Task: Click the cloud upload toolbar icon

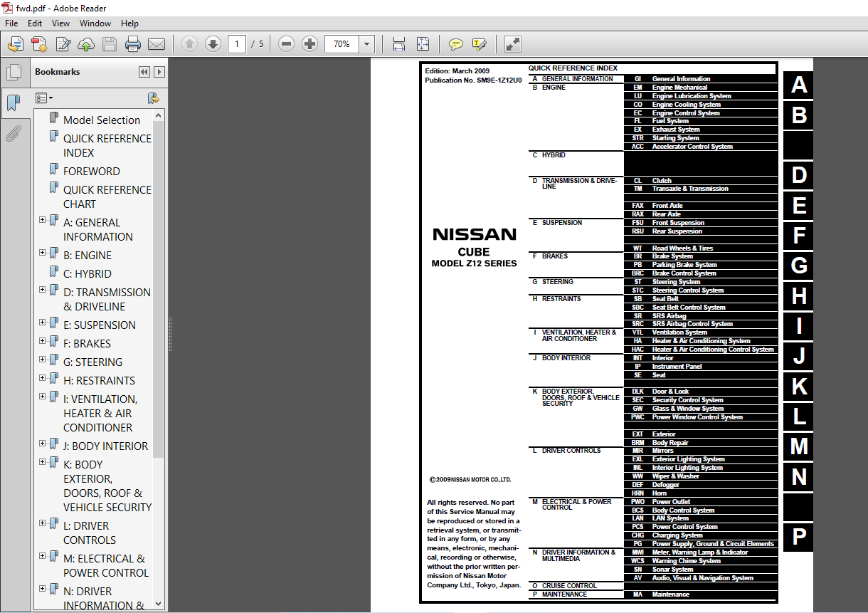Action: pos(85,44)
